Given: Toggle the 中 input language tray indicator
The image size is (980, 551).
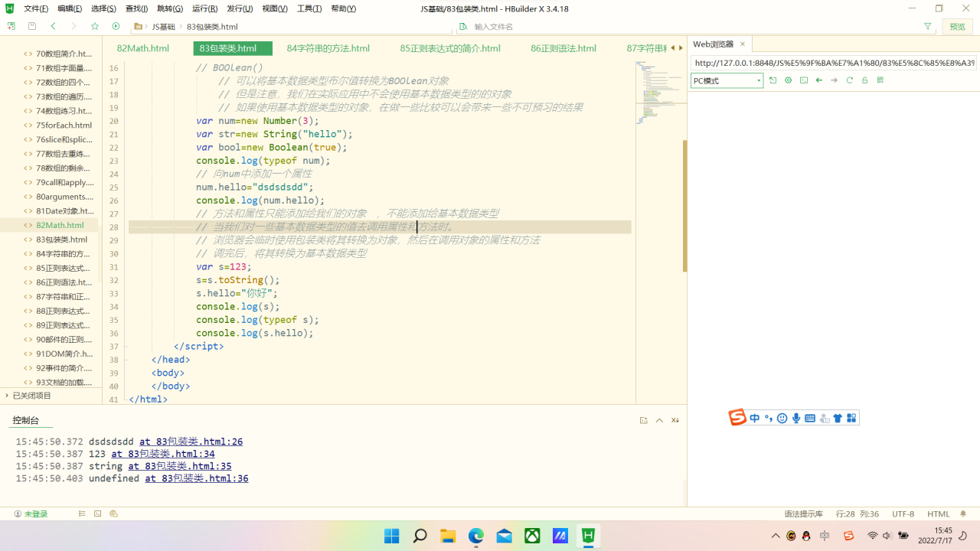Looking at the screenshot, I should pyautogui.click(x=825, y=536).
